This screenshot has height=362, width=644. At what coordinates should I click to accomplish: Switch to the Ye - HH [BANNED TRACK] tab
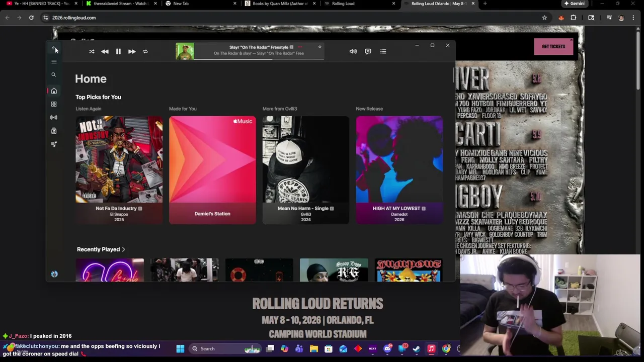pyautogui.click(x=41, y=4)
